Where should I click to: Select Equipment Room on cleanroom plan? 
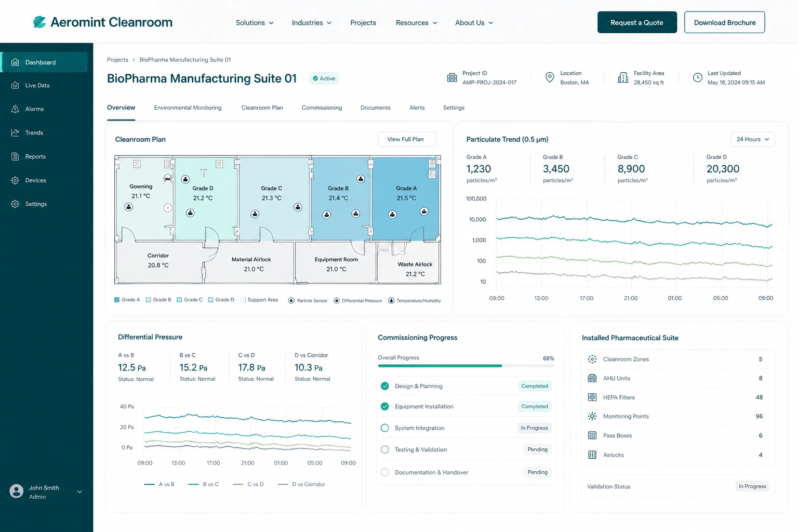point(336,263)
